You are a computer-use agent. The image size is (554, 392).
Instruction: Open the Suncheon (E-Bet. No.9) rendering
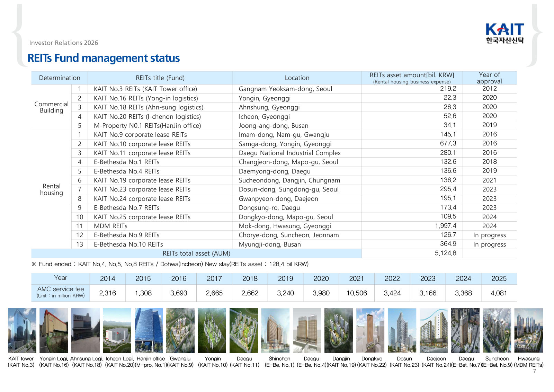497,330
